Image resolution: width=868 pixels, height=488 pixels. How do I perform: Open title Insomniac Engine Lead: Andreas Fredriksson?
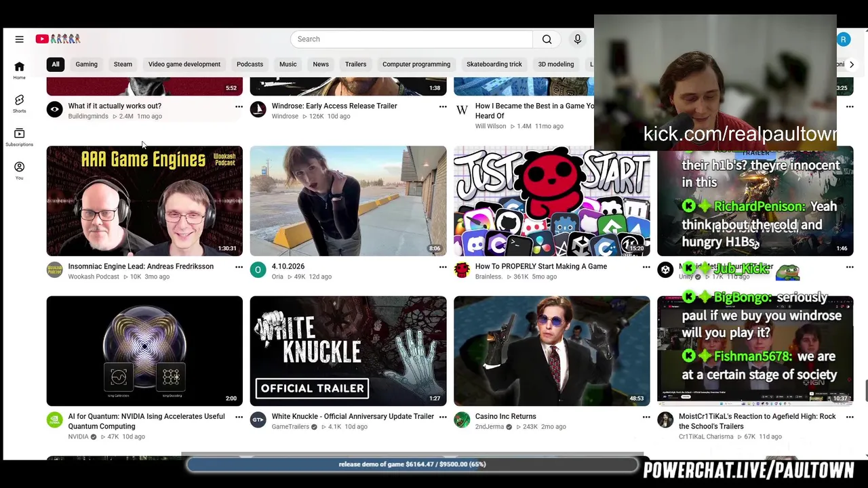point(141,267)
